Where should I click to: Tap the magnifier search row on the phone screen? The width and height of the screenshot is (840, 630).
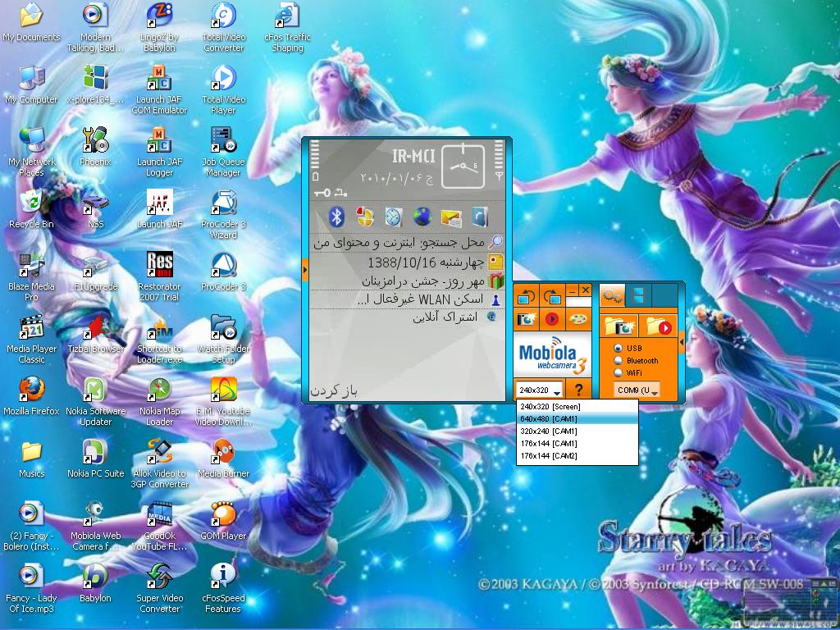pyautogui.click(x=407, y=243)
